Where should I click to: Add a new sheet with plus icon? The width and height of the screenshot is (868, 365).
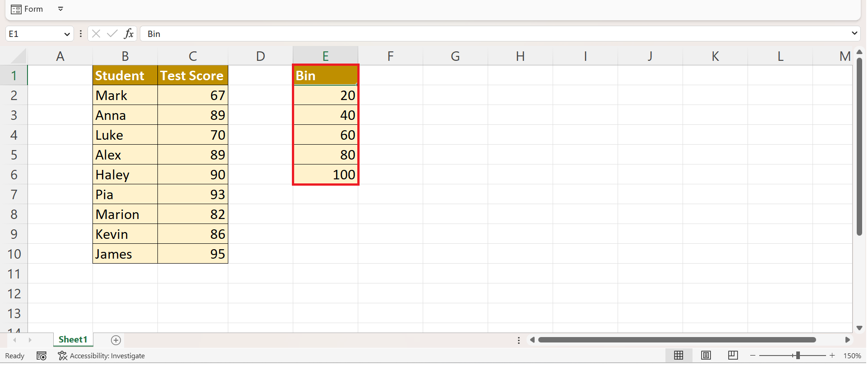[x=116, y=340]
